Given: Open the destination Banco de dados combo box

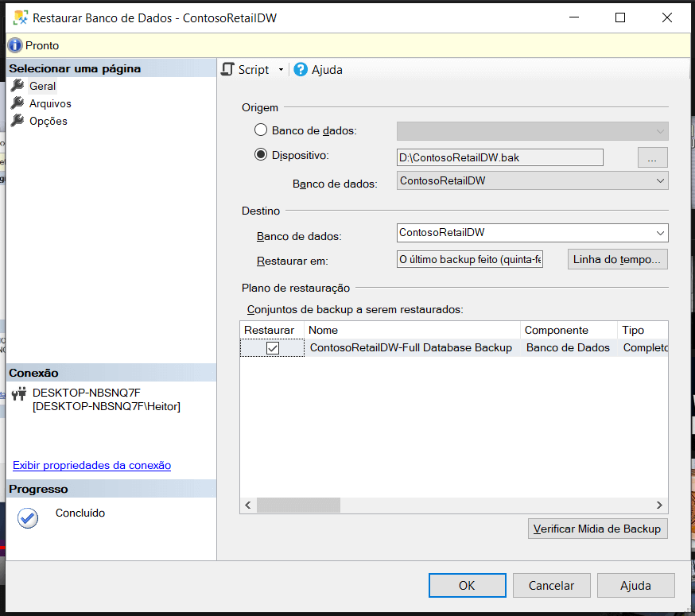Looking at the screenshot, I should 660,233.
